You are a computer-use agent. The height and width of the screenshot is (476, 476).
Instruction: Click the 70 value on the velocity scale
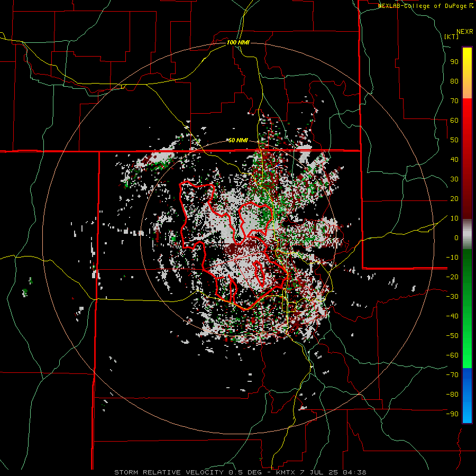click(454, 101)
